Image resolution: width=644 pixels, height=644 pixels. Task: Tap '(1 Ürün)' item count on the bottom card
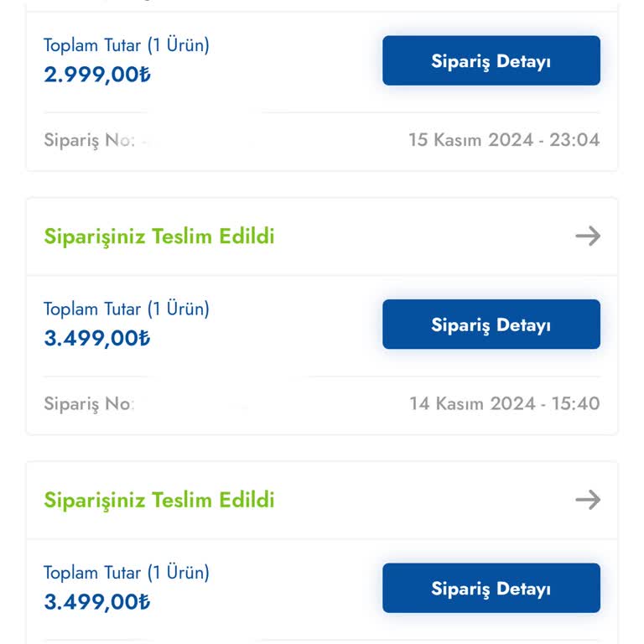click(179, 574)
